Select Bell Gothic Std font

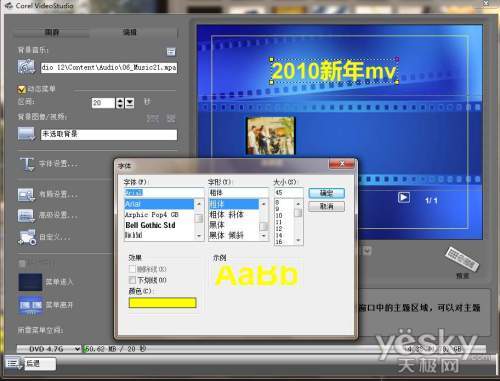point(159,225)
